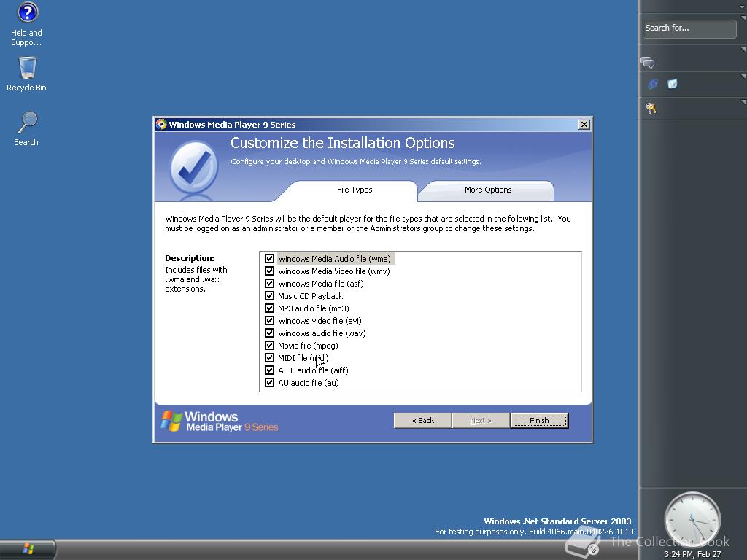Switch to the File Types tab
Screen dimensions: 747x560
[355, 190]
